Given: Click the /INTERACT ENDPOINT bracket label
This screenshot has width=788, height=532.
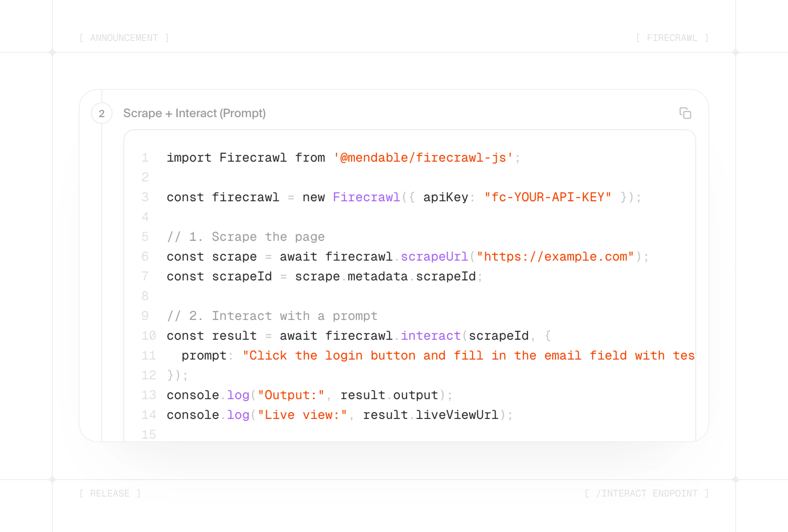Looking at the screenshot, I should (x=647, y=493).
